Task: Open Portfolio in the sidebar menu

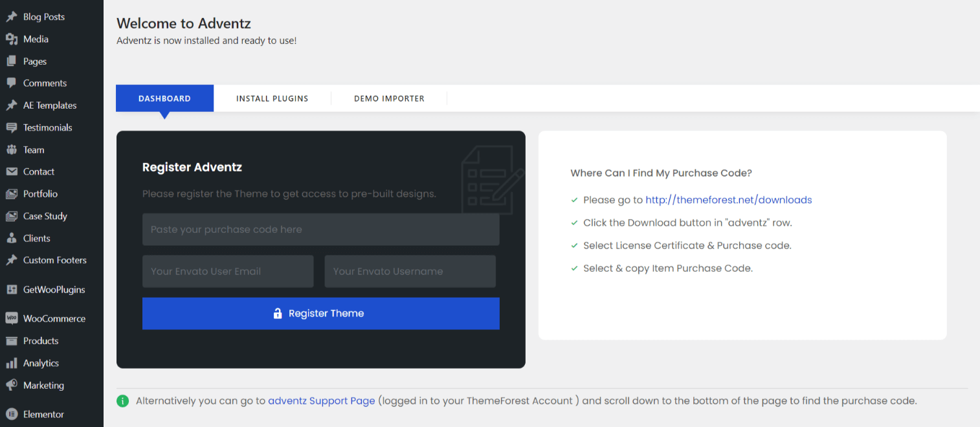Action: pos(40,194)
